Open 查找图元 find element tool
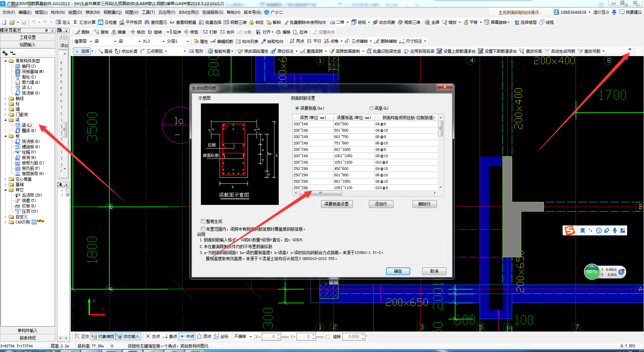 156,22
